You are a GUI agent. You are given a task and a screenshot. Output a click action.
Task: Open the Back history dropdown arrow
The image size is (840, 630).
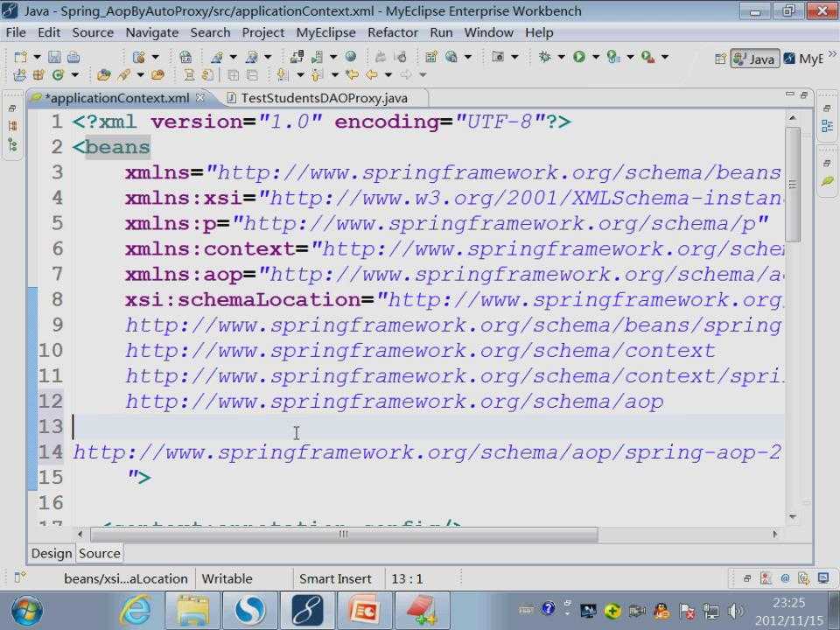point(388,75)
